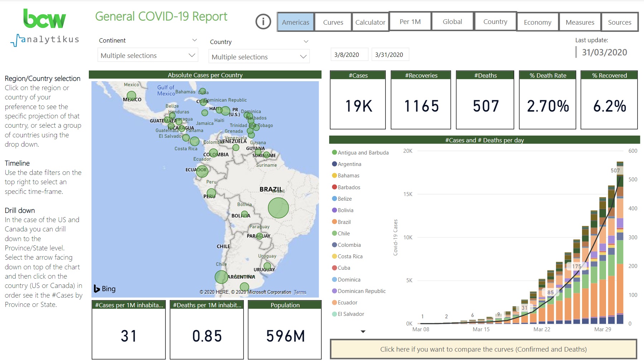644x362 pixels.
Task: Click the % Death Rate card
Action: coord(548,100)
